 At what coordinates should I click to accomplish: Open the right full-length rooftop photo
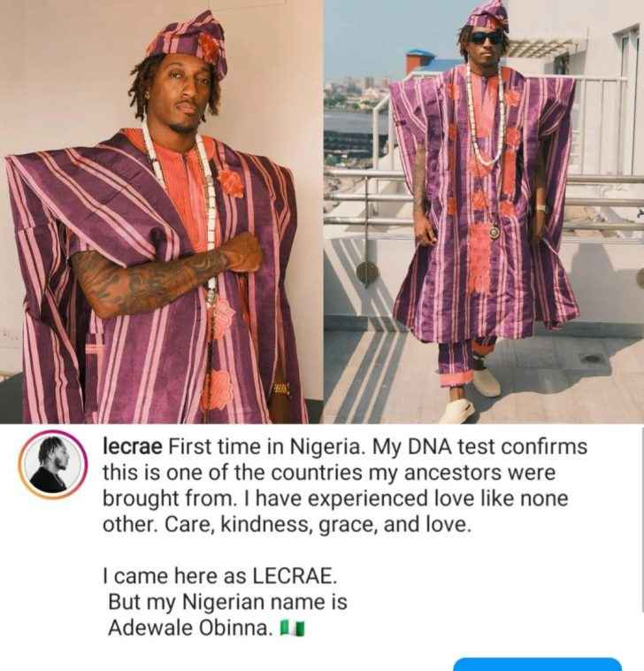point(484,212)
